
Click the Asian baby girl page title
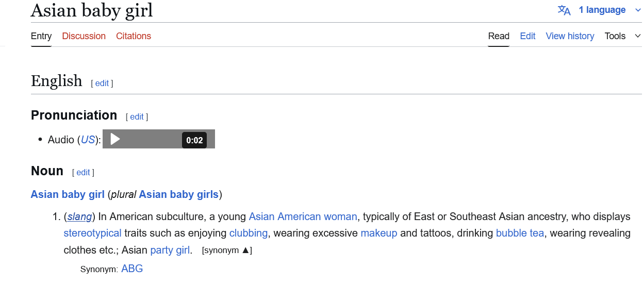[92, 10]
